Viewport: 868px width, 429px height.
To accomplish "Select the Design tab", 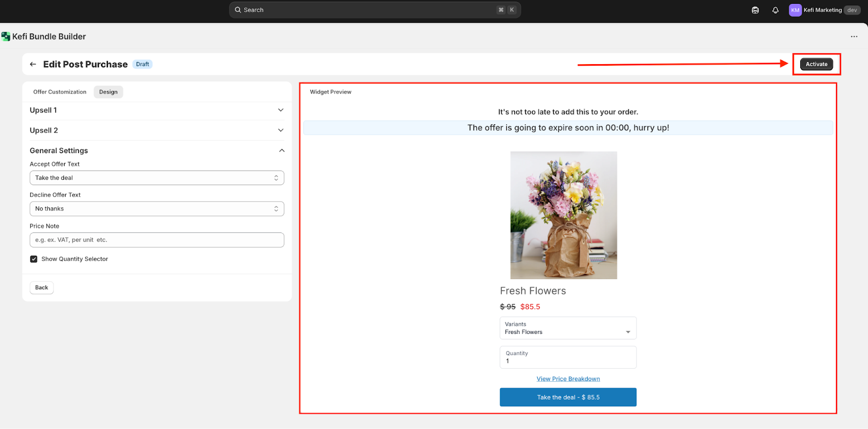I will tap(108, 92).
